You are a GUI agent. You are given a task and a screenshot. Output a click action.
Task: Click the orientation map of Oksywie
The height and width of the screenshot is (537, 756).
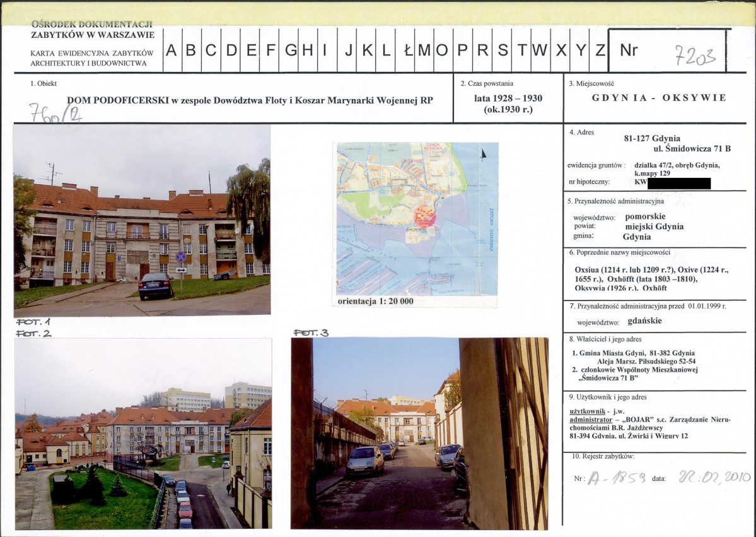[x=415, y=218]
